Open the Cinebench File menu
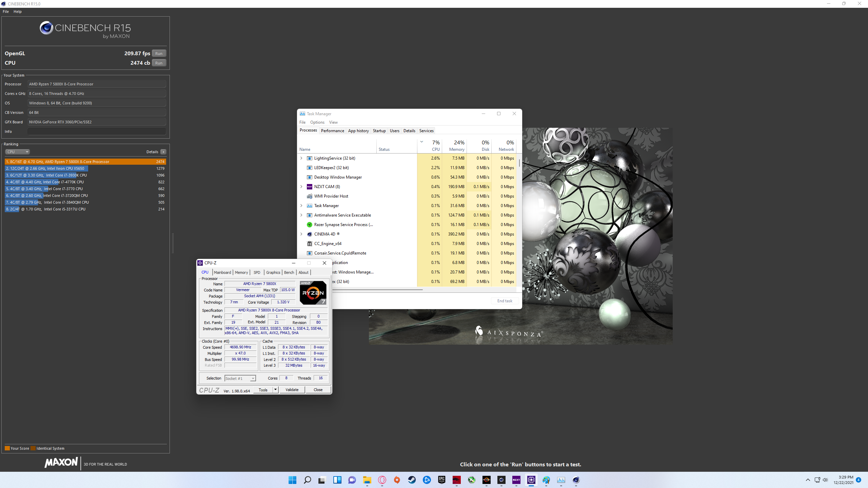 coord(6,12)
